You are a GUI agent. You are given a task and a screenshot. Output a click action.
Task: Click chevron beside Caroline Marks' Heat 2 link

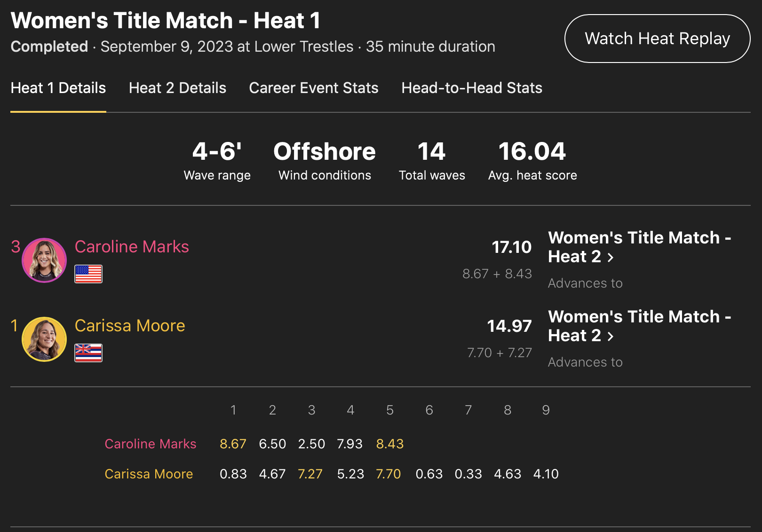pyautogui.click(x=611, y=258)
